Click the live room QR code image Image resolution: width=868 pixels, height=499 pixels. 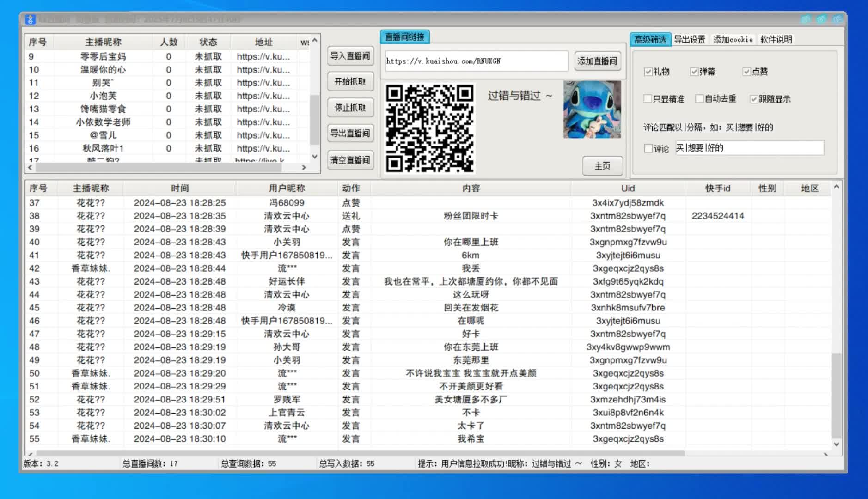click(x=430, y=128)
